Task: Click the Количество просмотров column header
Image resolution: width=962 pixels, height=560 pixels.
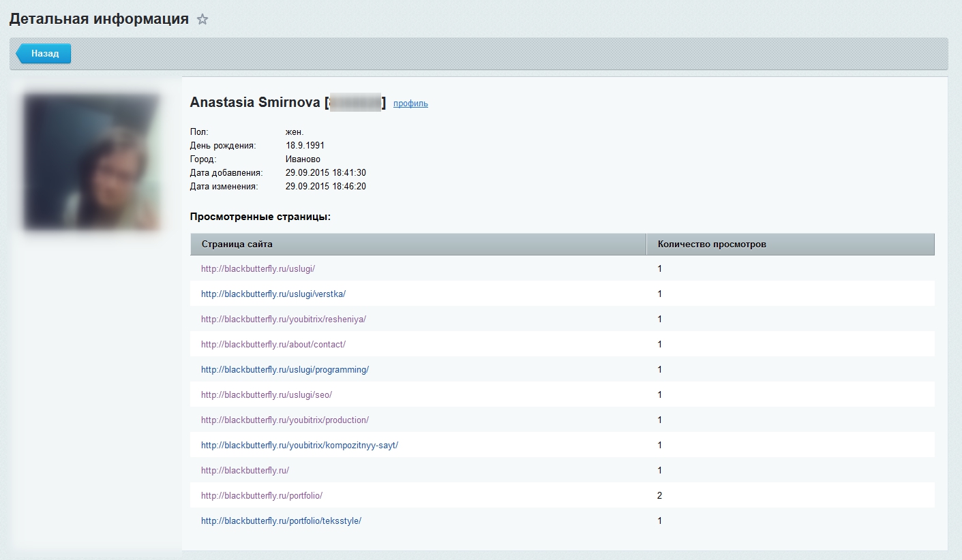Action: [x=711, y=244]
